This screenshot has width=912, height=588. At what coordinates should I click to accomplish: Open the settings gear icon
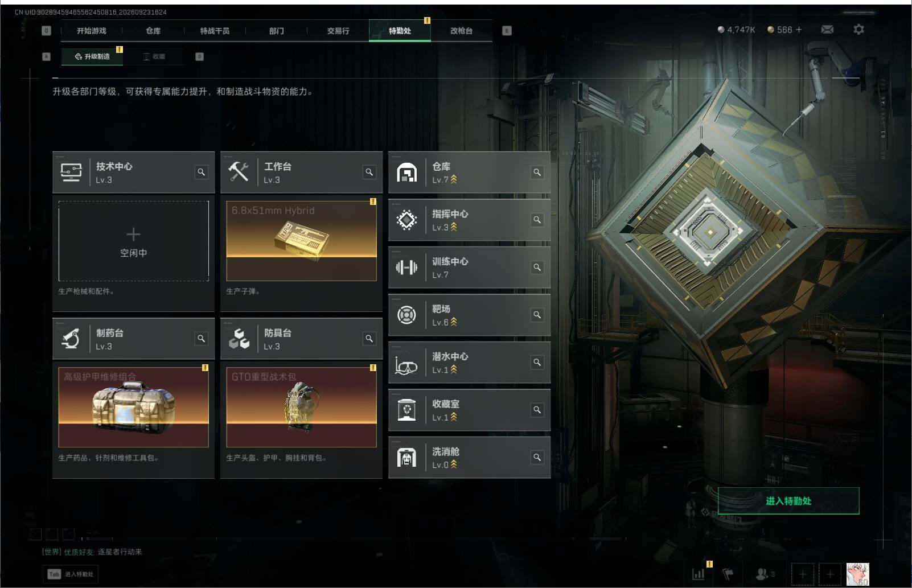coord(858,29)
